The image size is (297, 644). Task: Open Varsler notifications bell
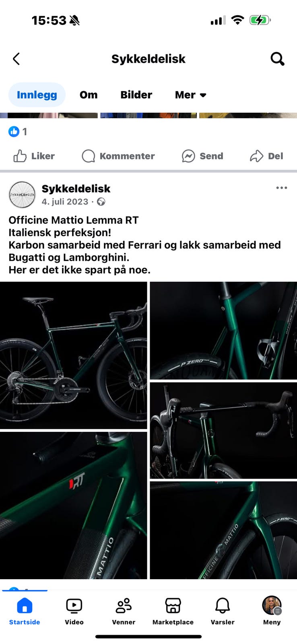[223, 605]
